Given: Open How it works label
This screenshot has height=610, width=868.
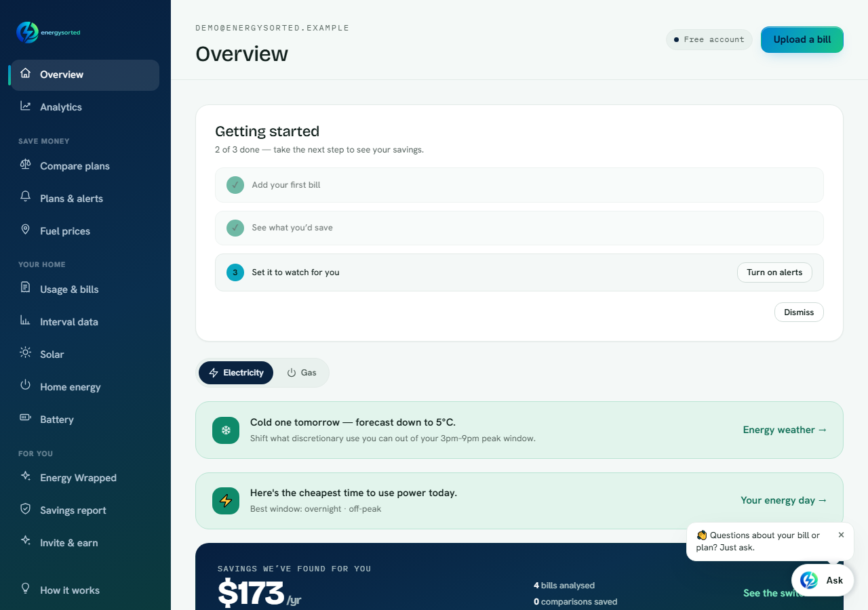Looking at the screenshot, I should tap(70, 590).
